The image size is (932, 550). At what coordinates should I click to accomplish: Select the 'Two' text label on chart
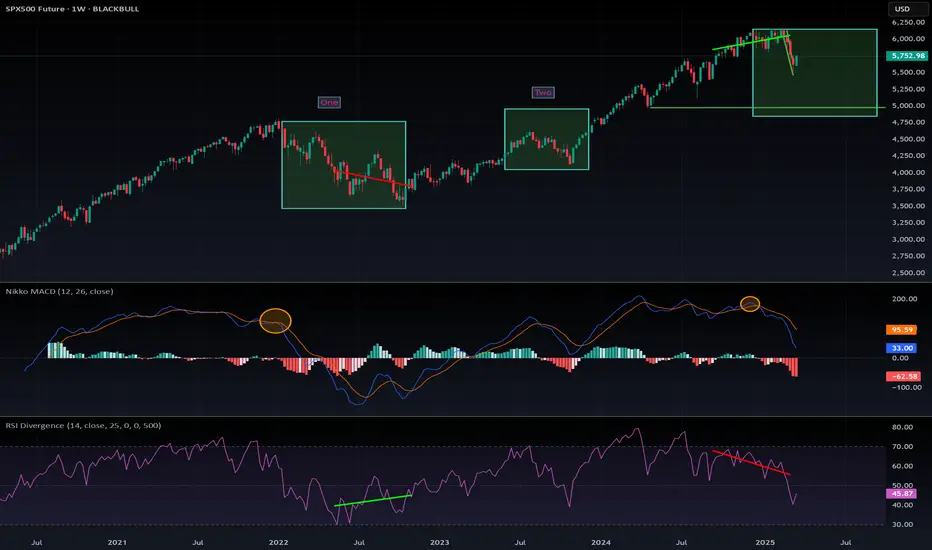[543, 92]
